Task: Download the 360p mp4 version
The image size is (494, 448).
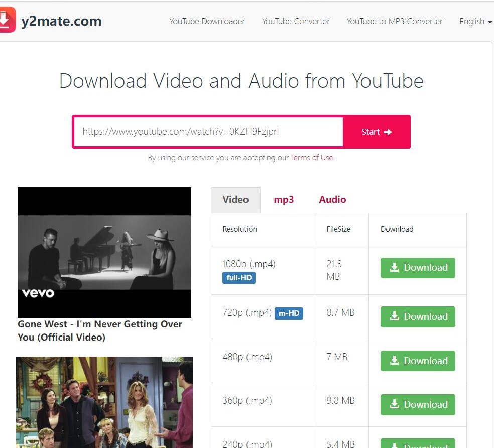Action: tap(418, 404)
